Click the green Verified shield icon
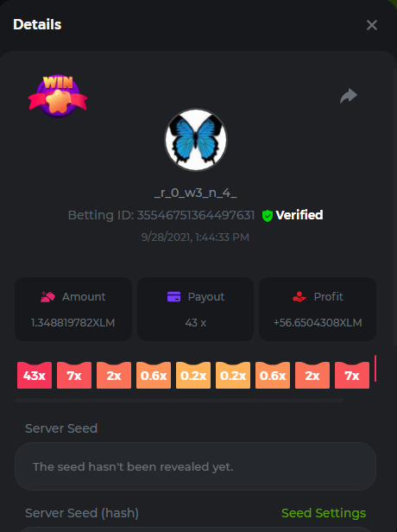 [268, 215]
